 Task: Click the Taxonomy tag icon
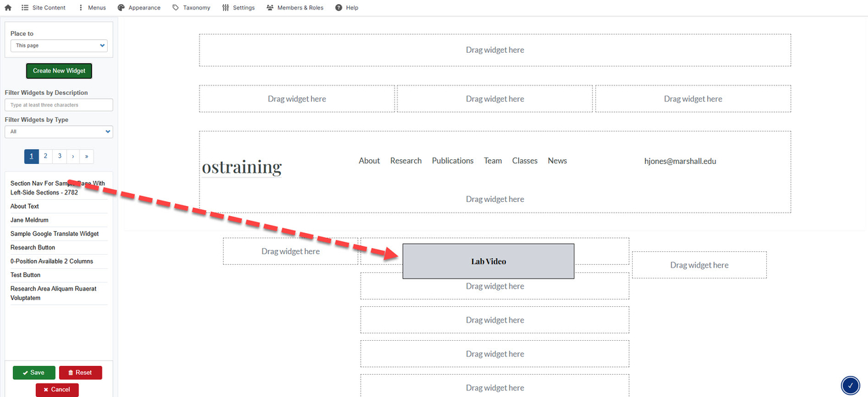pos(176,7)
